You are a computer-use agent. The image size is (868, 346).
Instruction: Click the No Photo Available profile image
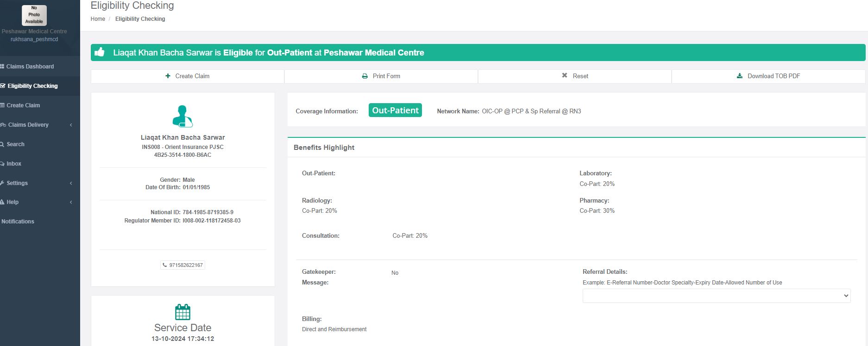click(34, 15)
